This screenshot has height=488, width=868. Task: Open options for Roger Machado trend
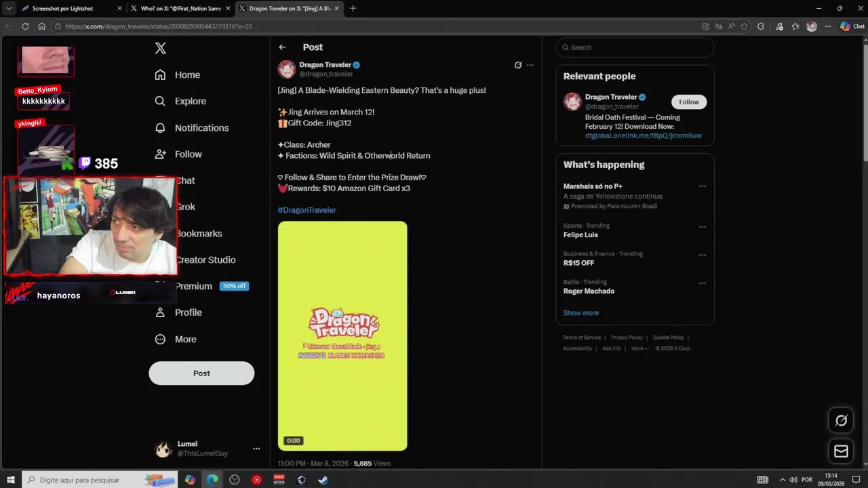click(703, 283)
